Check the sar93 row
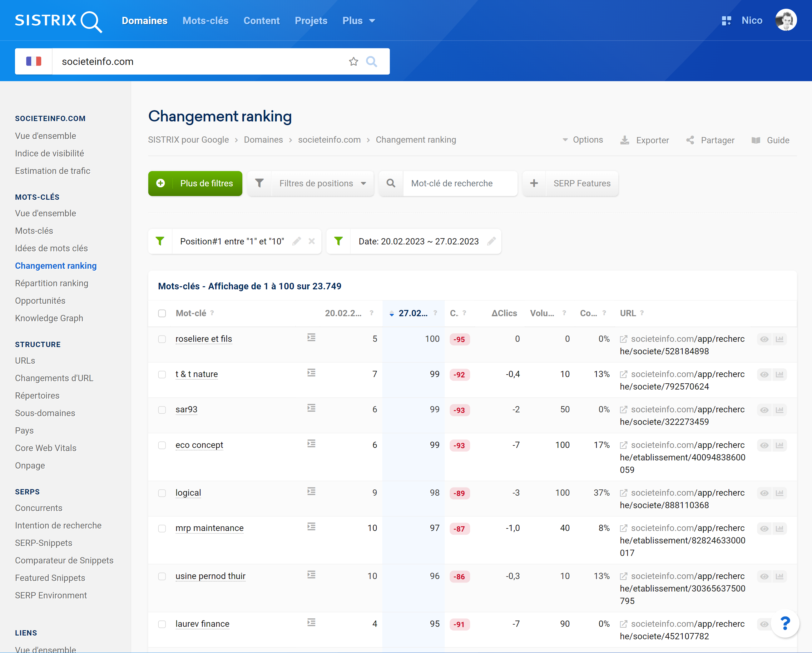812x653 pixels. [x=162, y=410]
